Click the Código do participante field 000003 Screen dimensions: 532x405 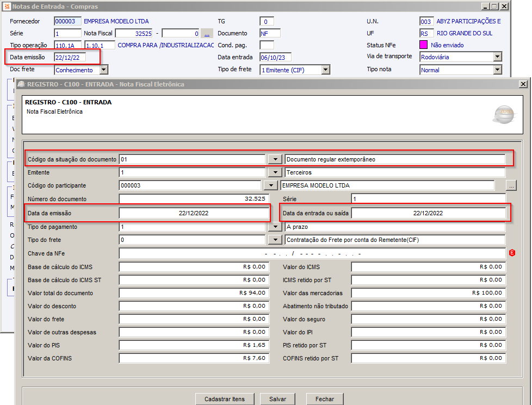pyautogui.click(x=190, y=185)
